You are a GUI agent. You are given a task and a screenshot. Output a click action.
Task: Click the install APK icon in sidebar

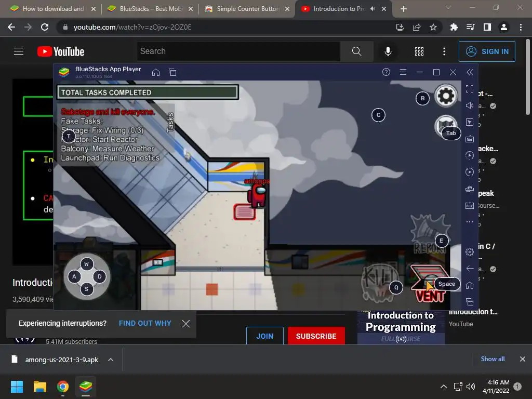(470, 205)
